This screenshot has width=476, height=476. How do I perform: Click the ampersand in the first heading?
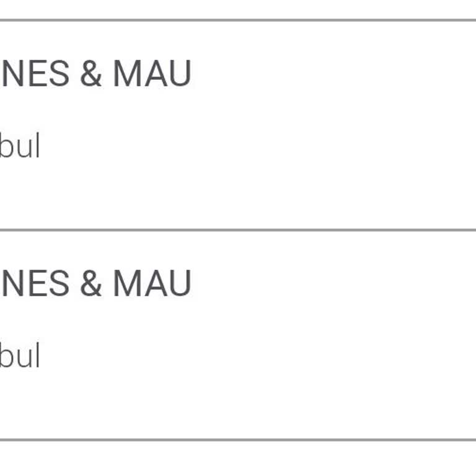(90, 74)
